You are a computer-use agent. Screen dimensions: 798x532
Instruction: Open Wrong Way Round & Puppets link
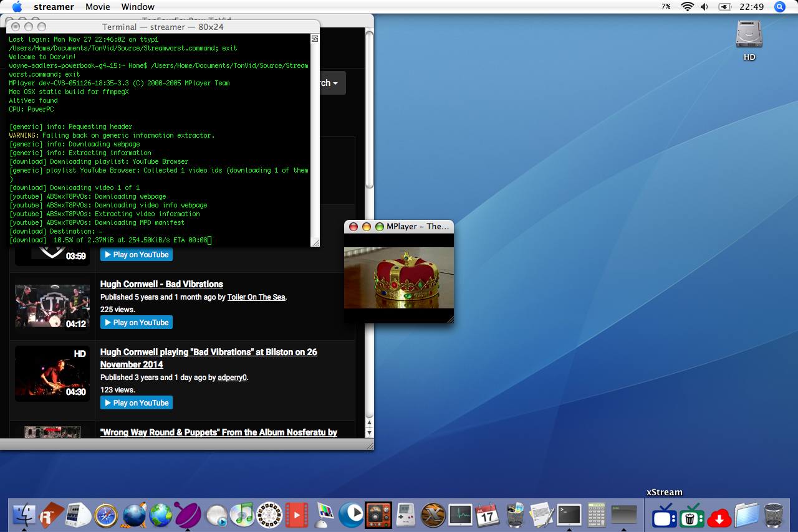[219, 432]
